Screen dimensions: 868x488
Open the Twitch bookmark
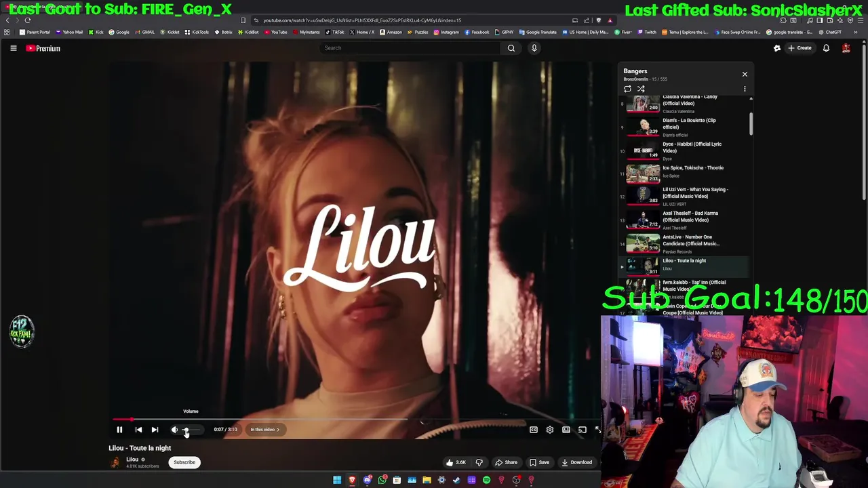tap(647, 32)
